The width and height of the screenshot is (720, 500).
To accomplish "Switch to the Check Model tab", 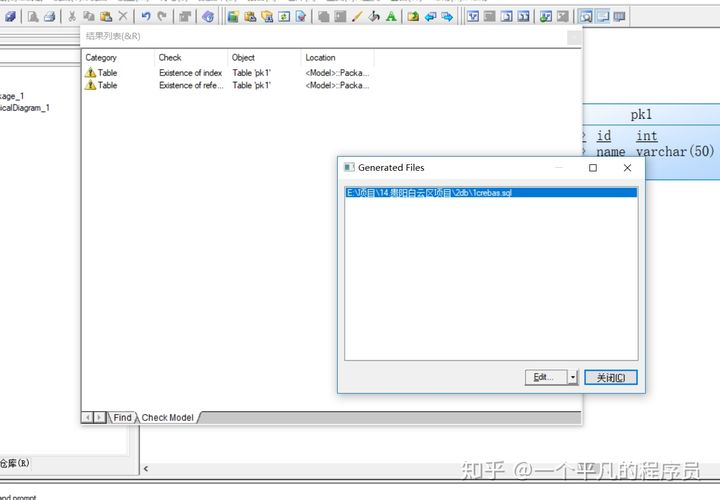I will pyautogui.click(x=168, y=417).
